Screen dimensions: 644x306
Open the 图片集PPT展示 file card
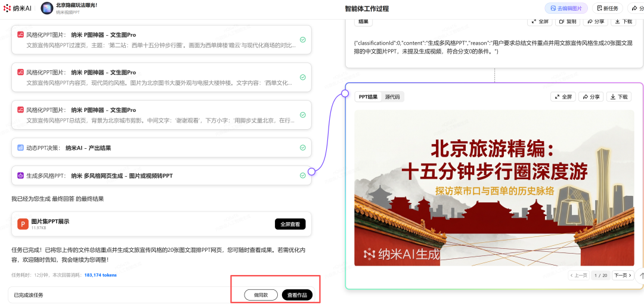(x=162, y=224)
